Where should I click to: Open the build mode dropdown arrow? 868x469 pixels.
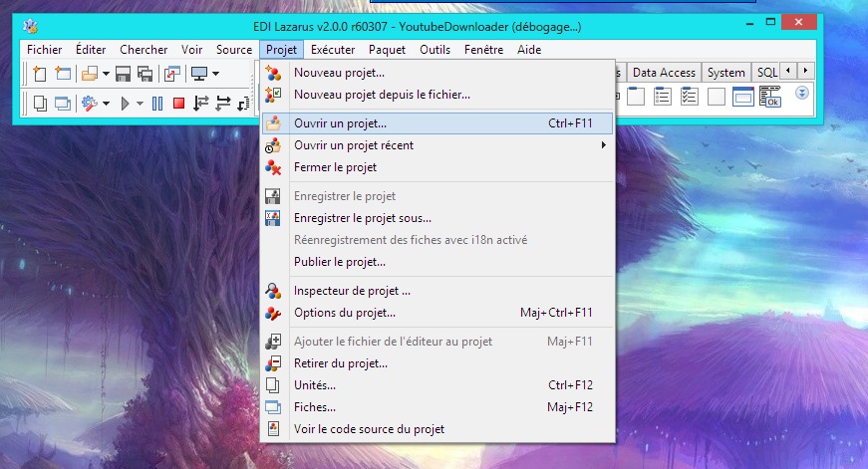(106, 104)
